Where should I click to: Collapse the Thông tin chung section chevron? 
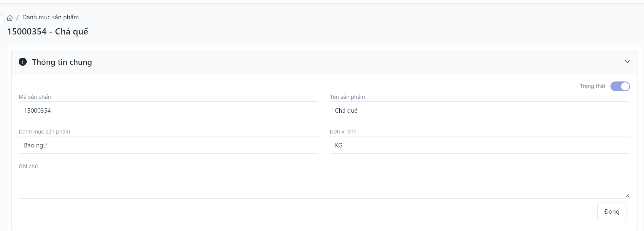pos(627,62)
